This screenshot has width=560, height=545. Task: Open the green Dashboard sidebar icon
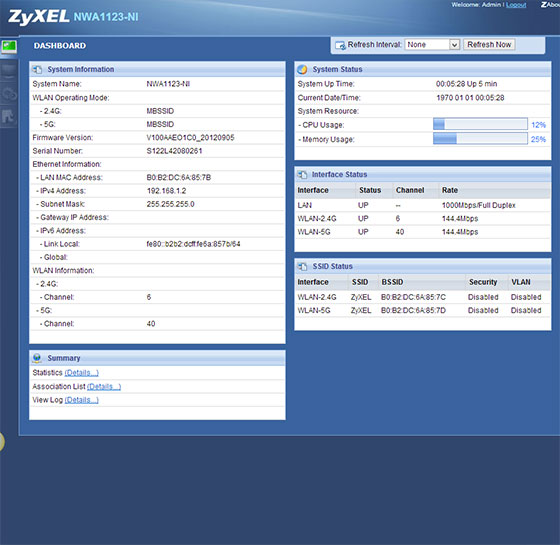pos(9,46)
